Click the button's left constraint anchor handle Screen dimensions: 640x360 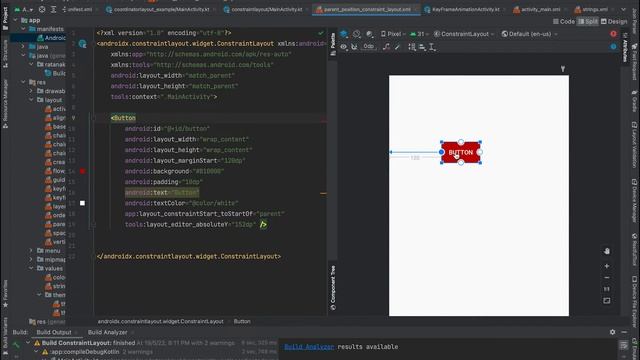[442, 152]
